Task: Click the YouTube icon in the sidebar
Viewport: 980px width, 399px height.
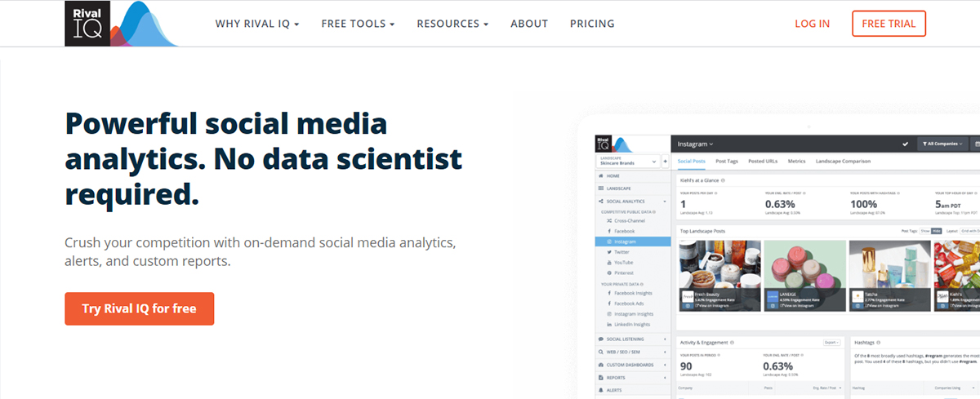Action: pos(609,263)
